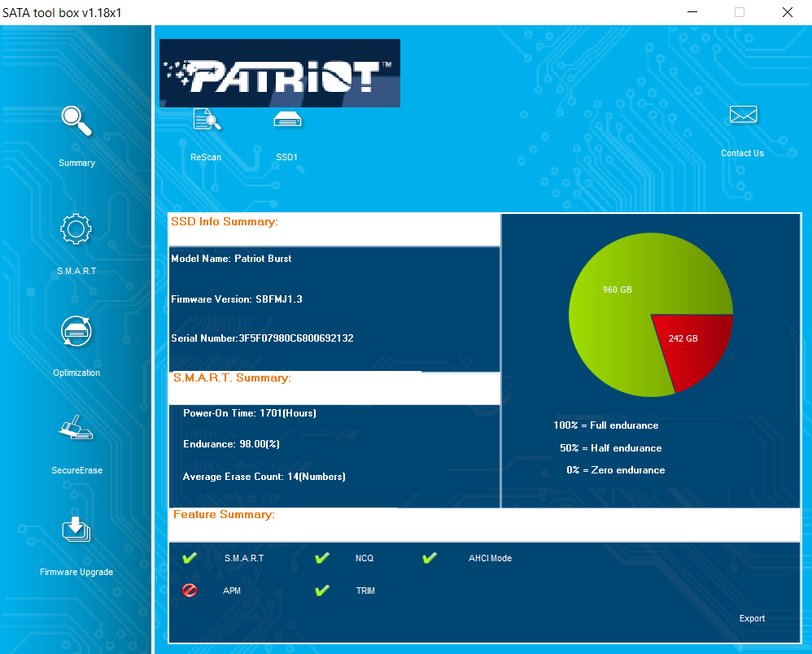Click the S.M.A.R.T sidebar label
812x654 pixels.
click(76, 271)
